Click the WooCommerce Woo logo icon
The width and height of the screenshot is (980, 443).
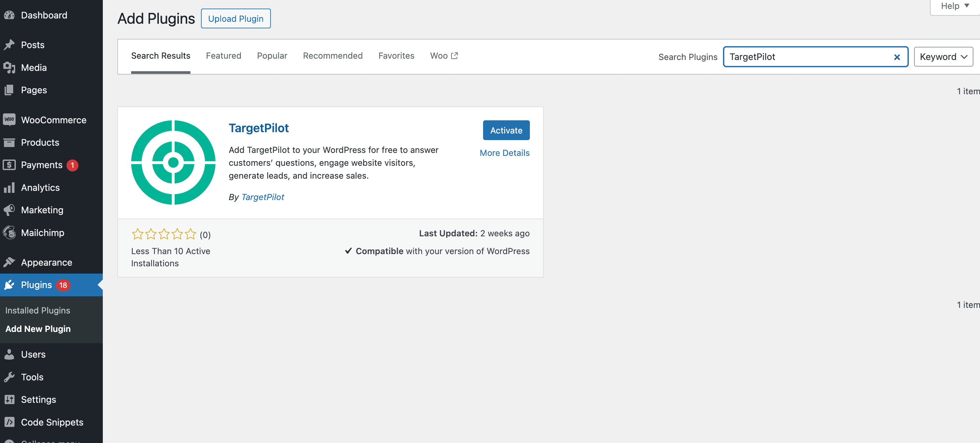pos(9,120)
